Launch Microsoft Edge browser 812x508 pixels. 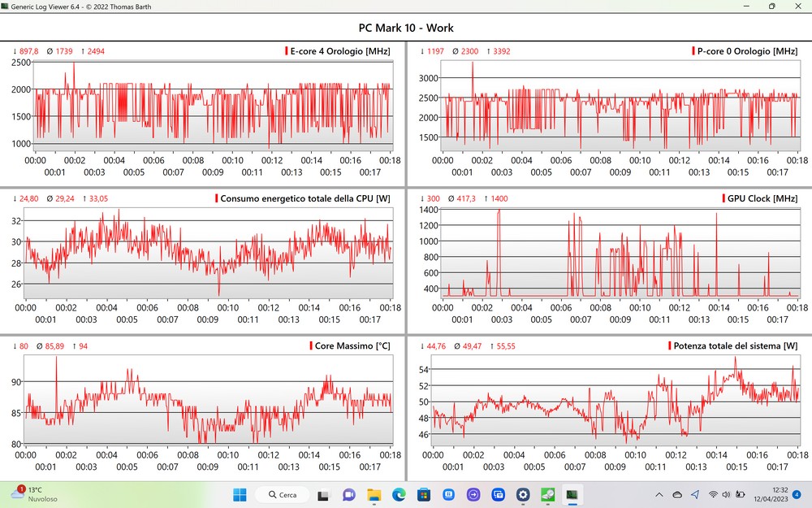(x=398, y=494)
